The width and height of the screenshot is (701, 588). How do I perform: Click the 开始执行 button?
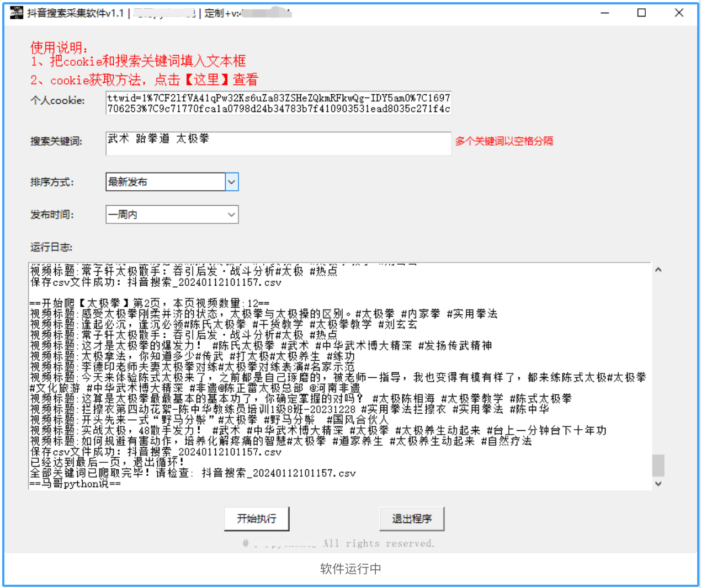(257, 518)
